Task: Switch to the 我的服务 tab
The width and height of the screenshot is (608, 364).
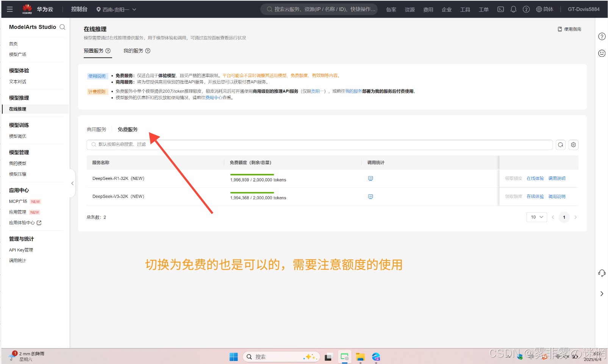Action: [x=133, y=51]
